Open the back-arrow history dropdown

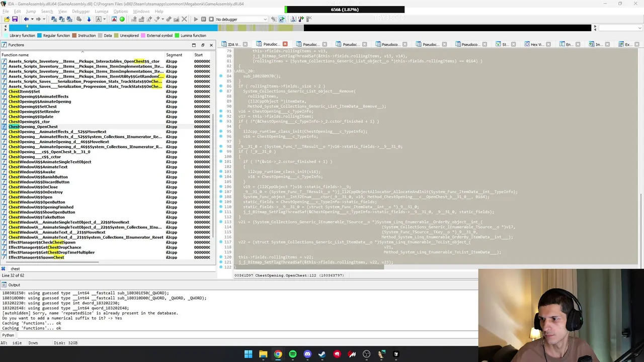[x=31, y=19]
